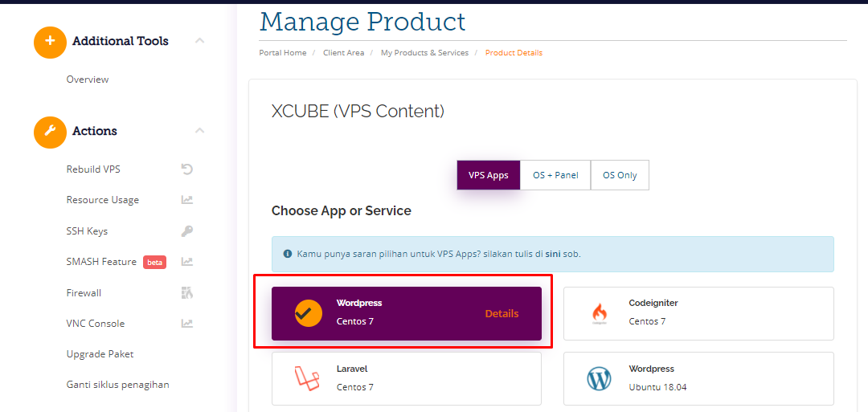Click the Codeigniter flame logo
The width and height of the screenshot is (868, 412).
600,313
